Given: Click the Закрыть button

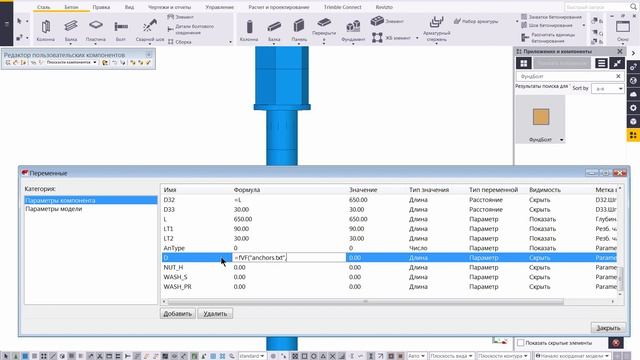Looking at the screenshot, I should coord(608,328).
